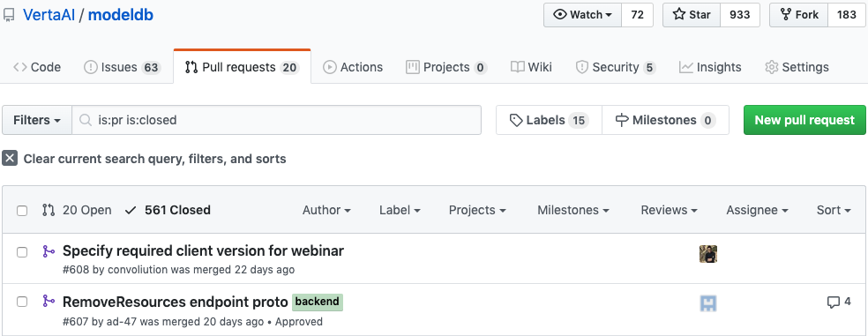Click the merged icon for pull request #608
This screenshot has width=868, height=336.
coord(49,251)
